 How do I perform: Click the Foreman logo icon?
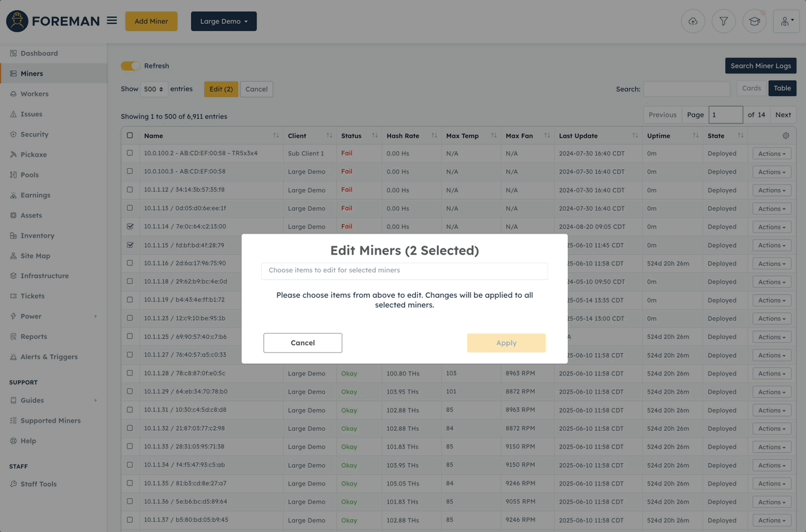pos(17,21)
